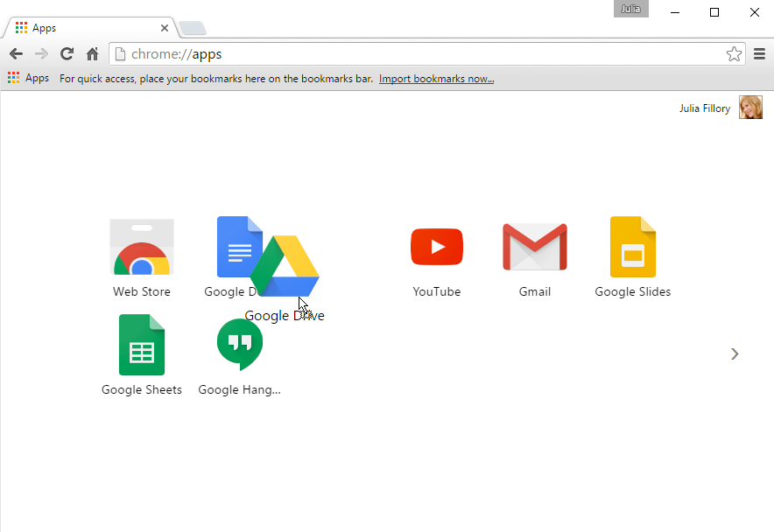Screen dimensions: 774x532
Task: Click Import bookmarks now link
Action: point(436,79)
